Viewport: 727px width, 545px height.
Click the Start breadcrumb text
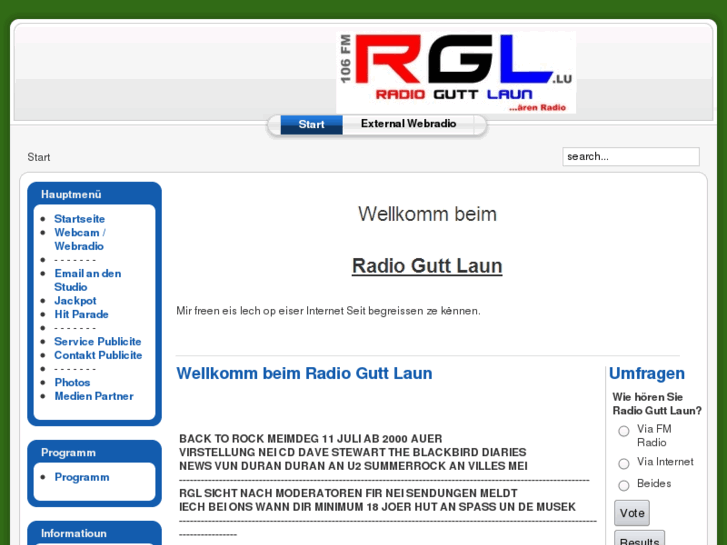click(x=38, y=157)
